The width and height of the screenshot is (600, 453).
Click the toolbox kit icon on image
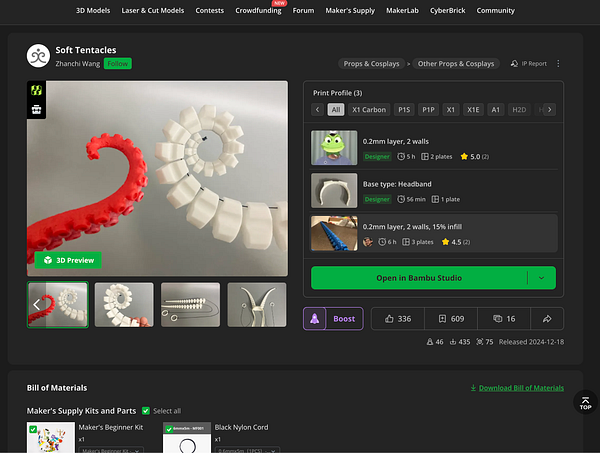(x=36, y=110)
